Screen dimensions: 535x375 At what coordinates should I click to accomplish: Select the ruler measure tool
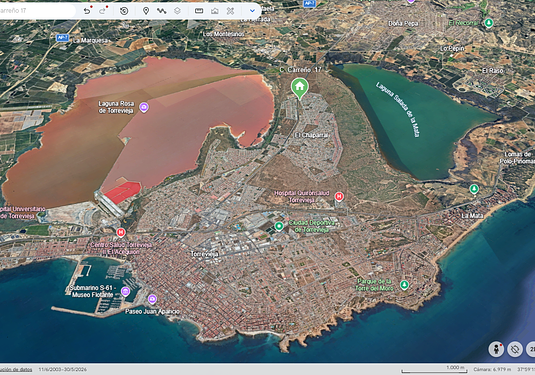pyautogui.click(x=199, y=11)
